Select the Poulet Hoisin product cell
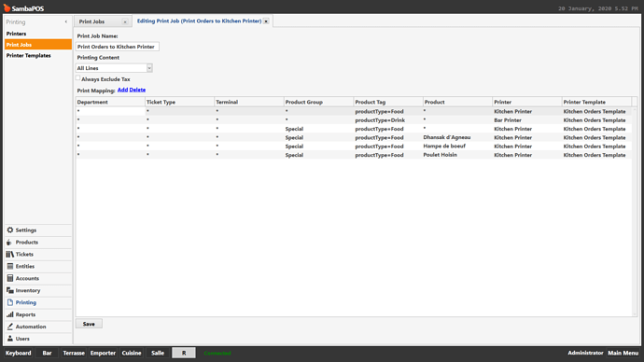644x362 pixels. (457, 155)
